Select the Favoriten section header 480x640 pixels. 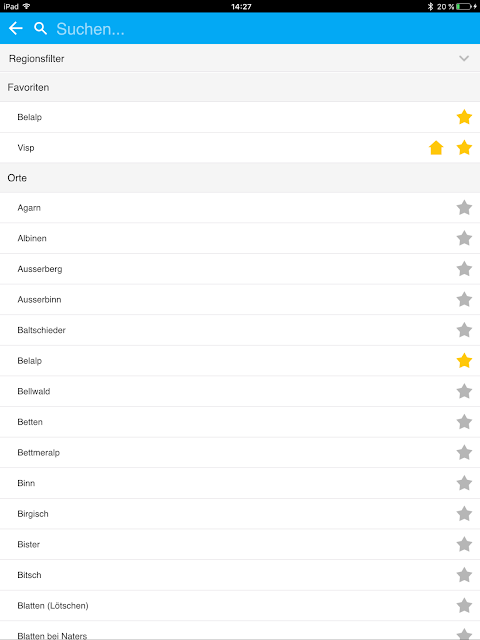240,87
